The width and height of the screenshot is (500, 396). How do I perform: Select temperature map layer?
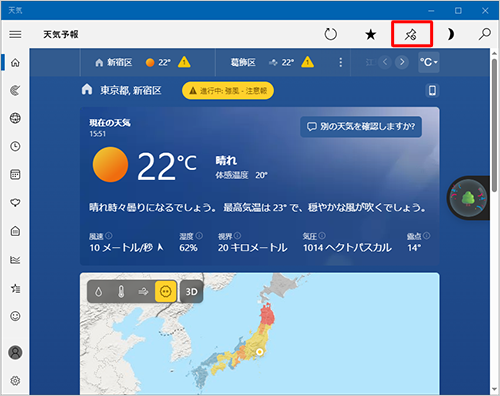(x=121, y=292)
